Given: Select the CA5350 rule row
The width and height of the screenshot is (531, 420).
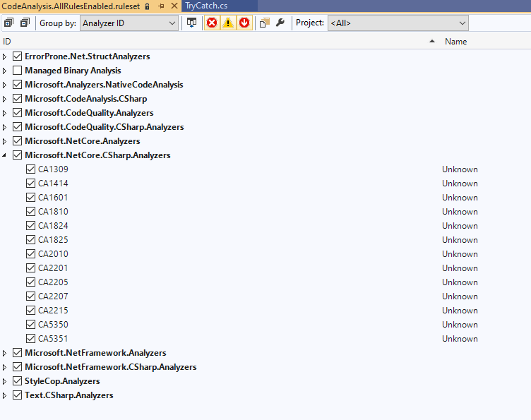Looking at the screenshot, I should point(265,324).
